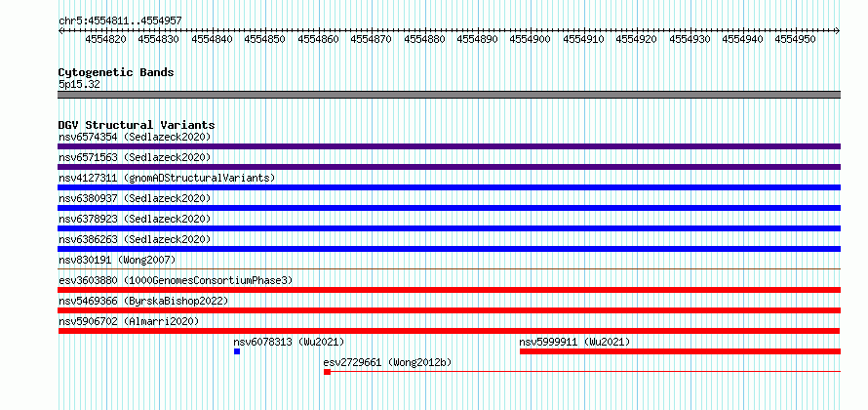Viewport: 868px width, 410px height.
Task: Click the blue bar under nsv4127311
Action: click(449, 187)
